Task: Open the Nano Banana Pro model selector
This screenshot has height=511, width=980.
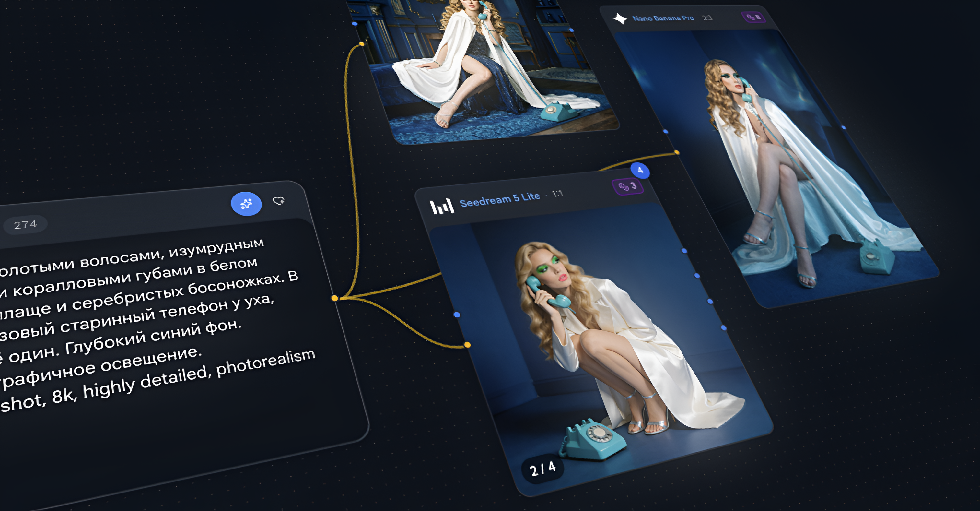Action: 663,18
